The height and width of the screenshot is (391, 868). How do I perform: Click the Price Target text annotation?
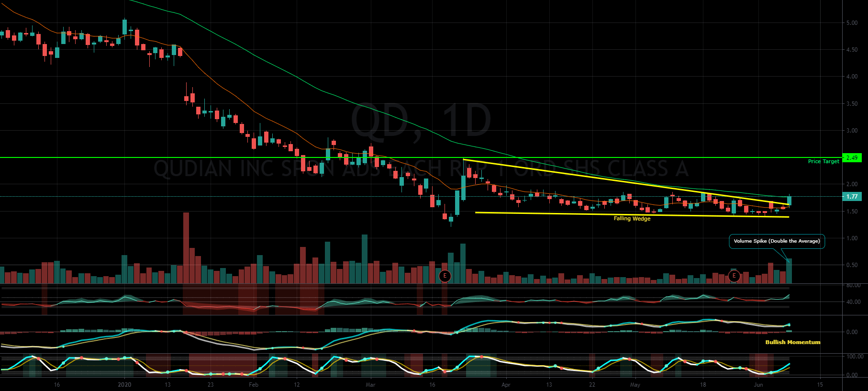click(x=823, y=161)
